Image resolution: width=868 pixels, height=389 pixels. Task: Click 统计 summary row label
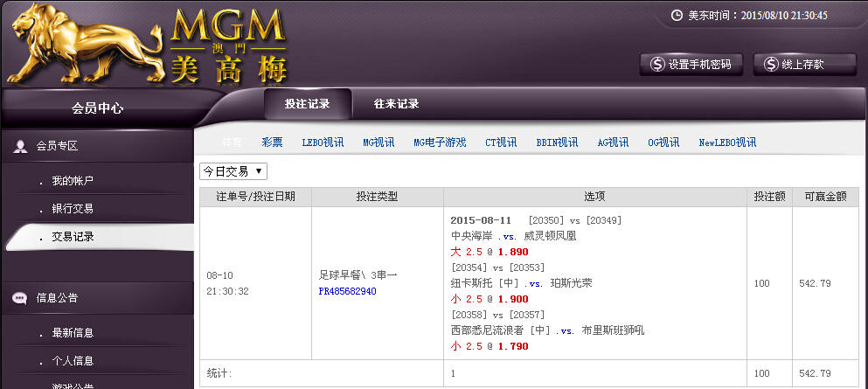pos(219,373)
